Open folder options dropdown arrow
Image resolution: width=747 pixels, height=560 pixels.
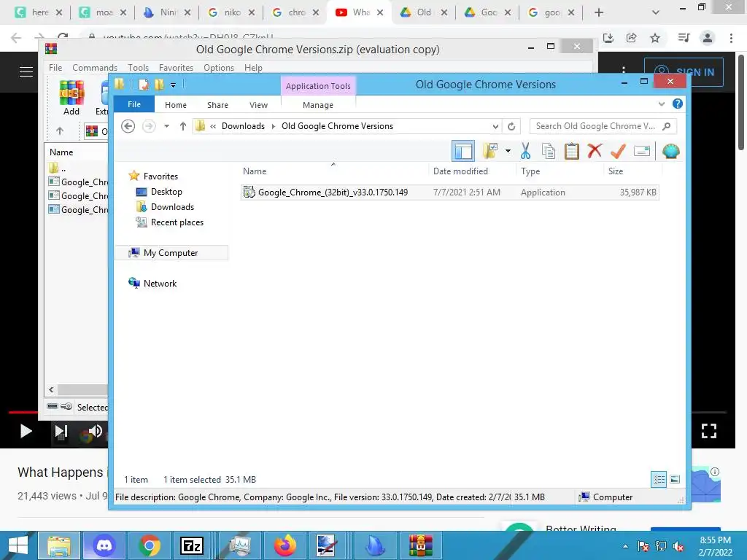pyautogui.click(x=508, y=152)
